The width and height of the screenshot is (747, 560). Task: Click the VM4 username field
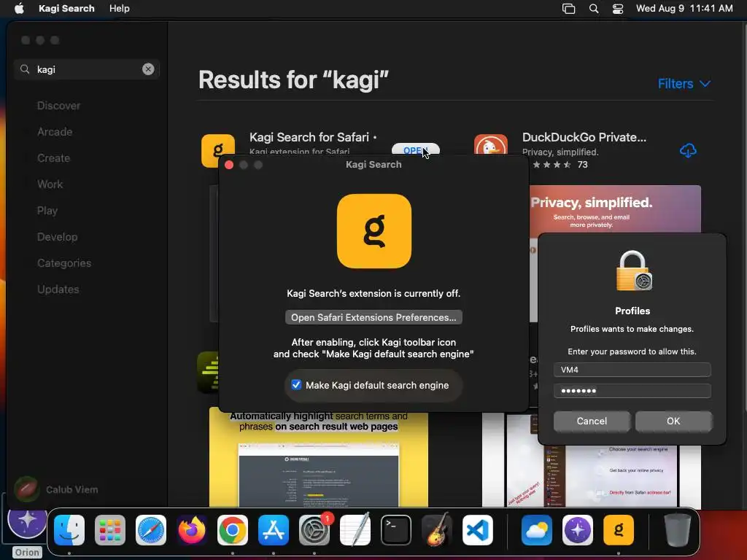pyautogui.click(x=632, y=370)
